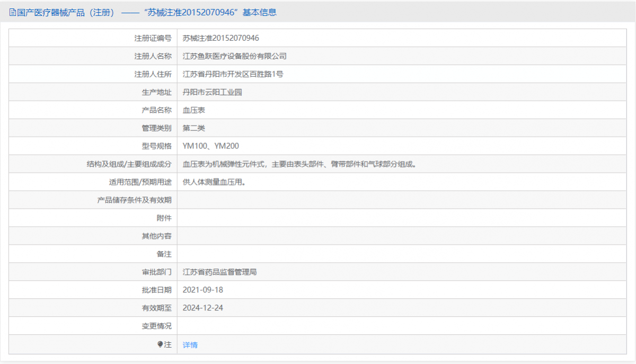Select 江苏鱼跃医疗设备股份有限公司 value
Screen dimensions: 636x364
(235, 56)
